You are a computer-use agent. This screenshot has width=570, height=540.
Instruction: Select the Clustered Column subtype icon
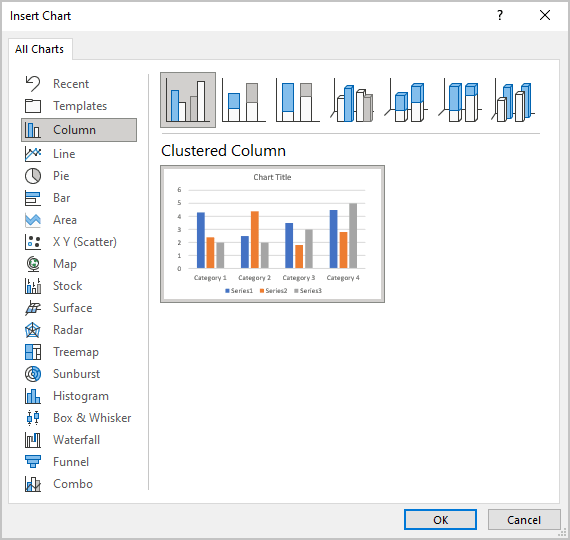coord(188,100)
